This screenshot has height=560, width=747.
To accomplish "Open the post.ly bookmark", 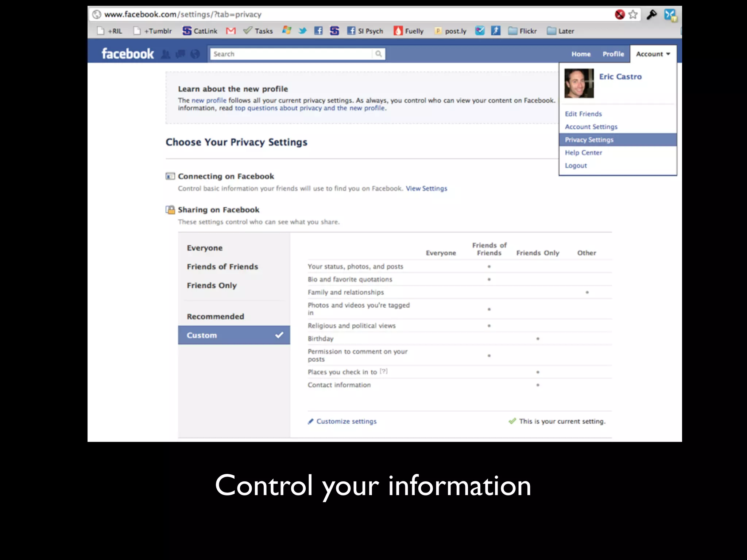I will (450, 31).
